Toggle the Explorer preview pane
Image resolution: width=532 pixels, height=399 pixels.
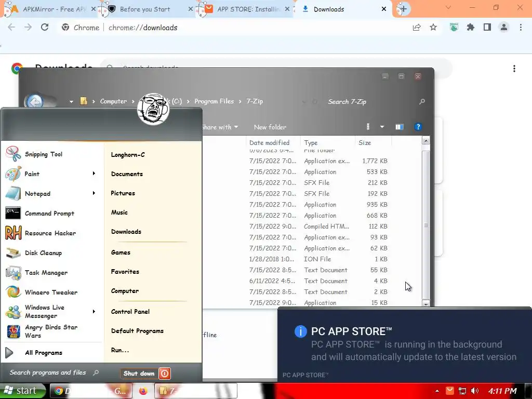(400, 127)
